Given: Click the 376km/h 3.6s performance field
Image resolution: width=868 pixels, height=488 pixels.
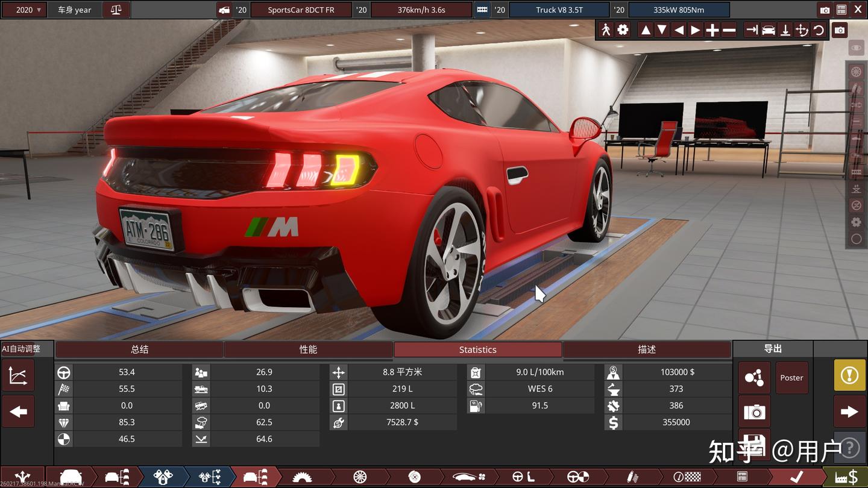Looking at the screenshot, I should click(421, 10).
